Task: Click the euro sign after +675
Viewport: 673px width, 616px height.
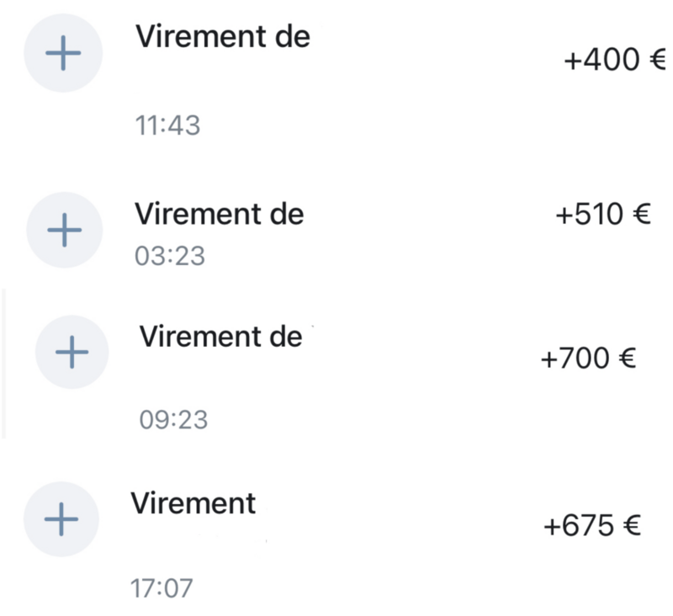Action: click(632, 525)
